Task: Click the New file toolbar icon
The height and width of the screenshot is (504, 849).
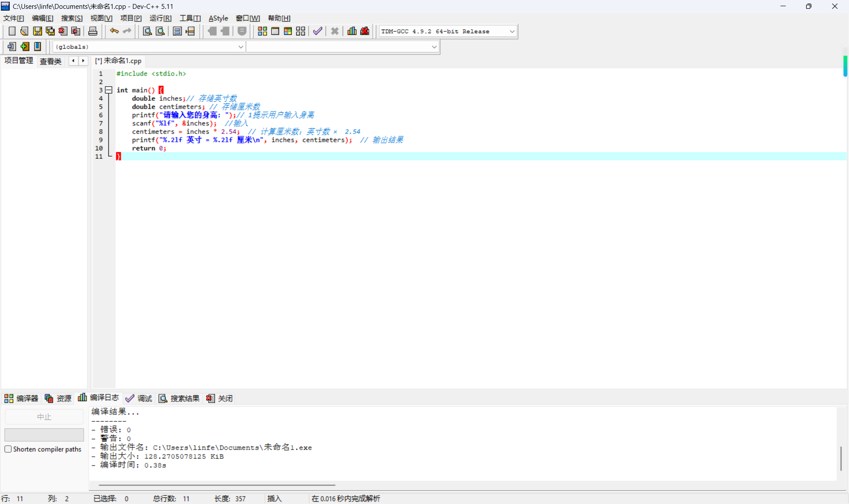Action: (x=12, y=31)
